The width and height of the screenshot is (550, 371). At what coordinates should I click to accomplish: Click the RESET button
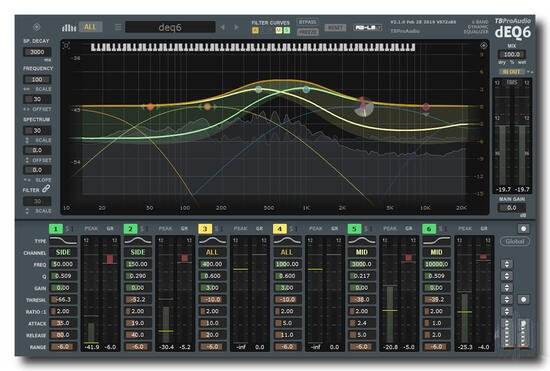pyautogui.click(x=335, y=27)
